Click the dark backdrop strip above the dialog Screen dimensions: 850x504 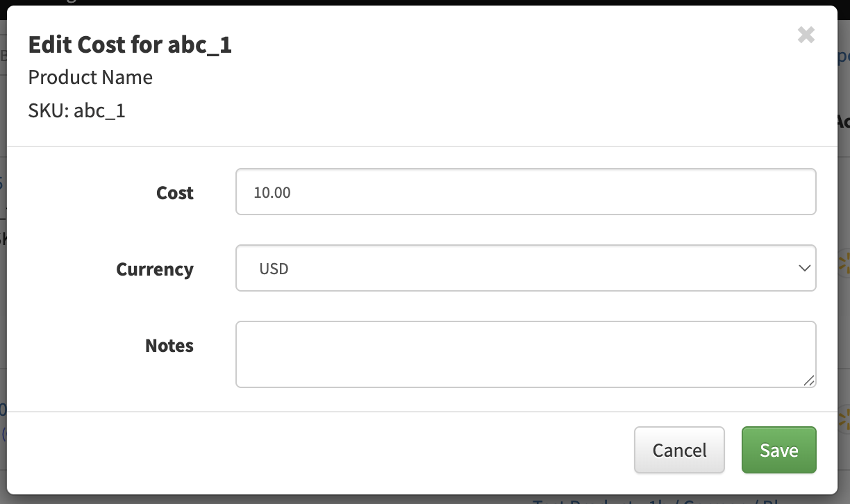point(425,3)
